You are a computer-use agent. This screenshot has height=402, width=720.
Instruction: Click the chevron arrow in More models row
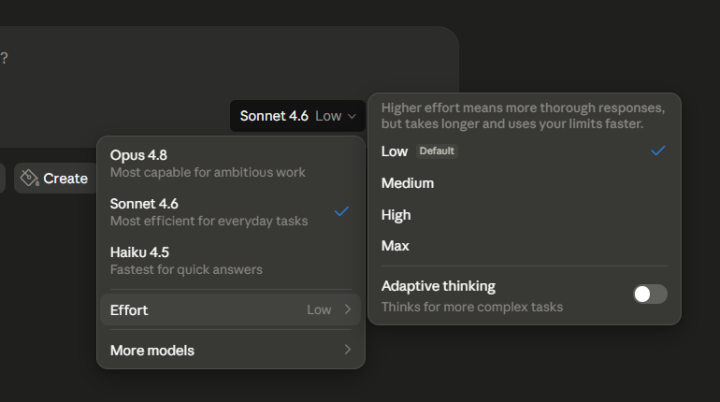click(x=348, y=350)
